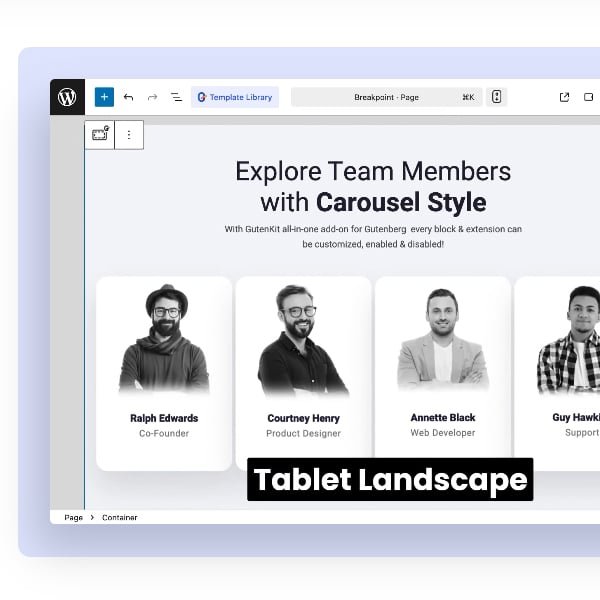Image resolution: width=600 pixels, height=600 pixels.
Task: Select the Page breadcrumb item
Action: [x=73, y=517]
